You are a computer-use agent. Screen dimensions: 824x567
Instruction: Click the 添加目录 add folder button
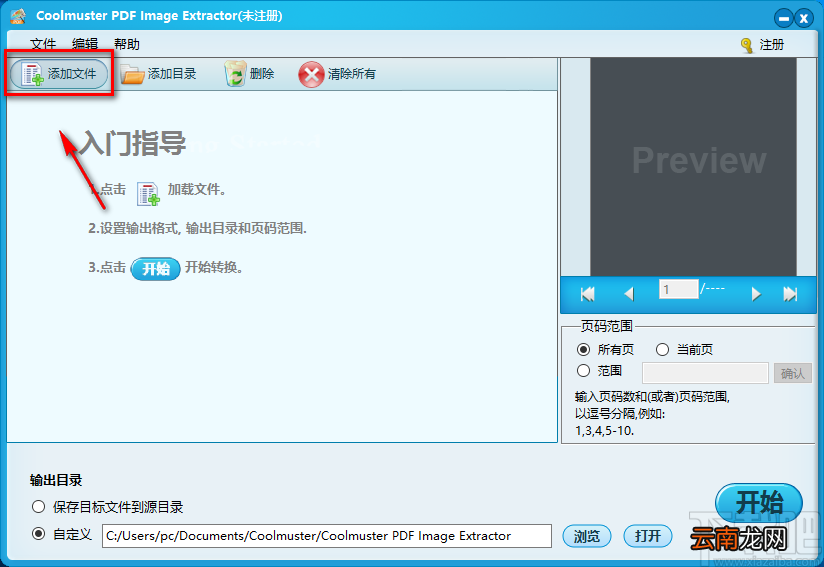tap(158, 74)
